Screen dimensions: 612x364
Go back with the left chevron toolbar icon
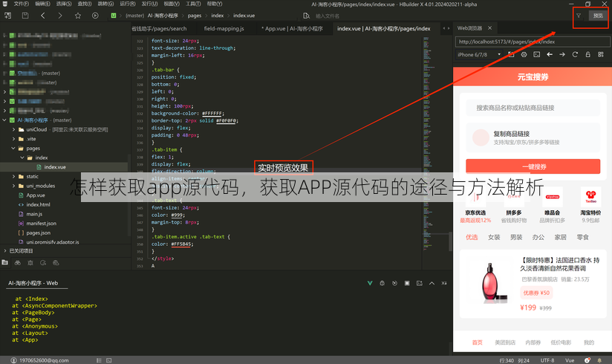pos(43,16)
